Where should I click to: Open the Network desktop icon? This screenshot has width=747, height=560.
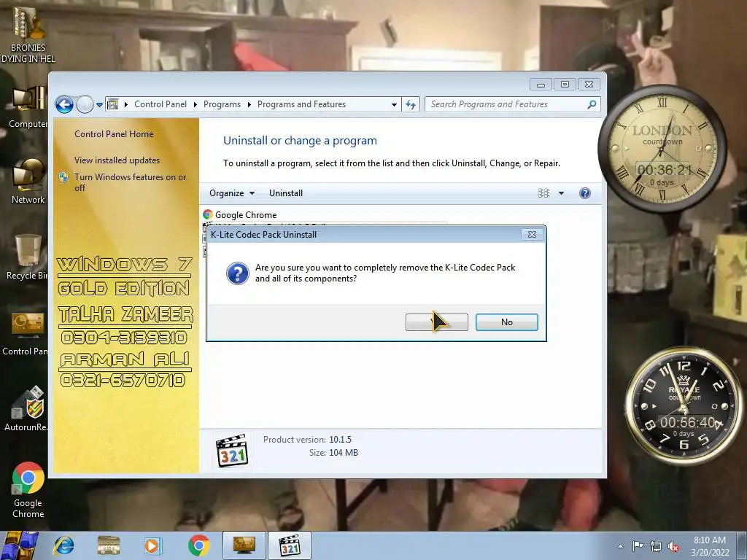(x=28, y=181)
